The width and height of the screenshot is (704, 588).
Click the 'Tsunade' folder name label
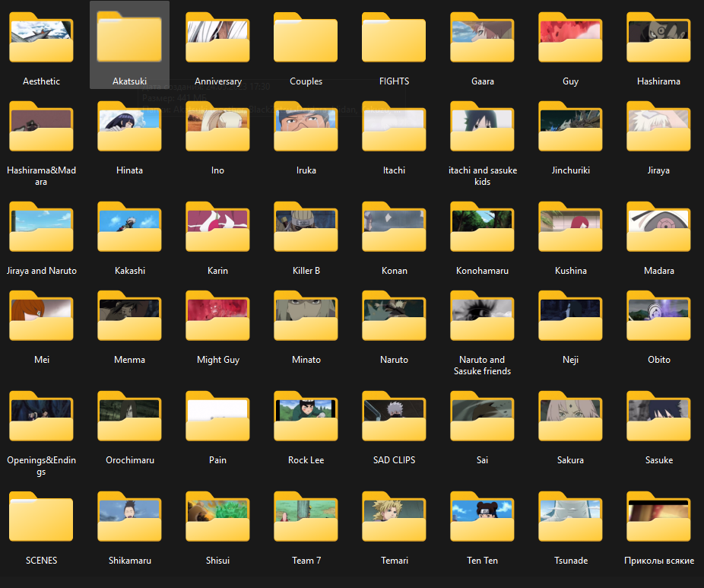(x=571, y=561)
